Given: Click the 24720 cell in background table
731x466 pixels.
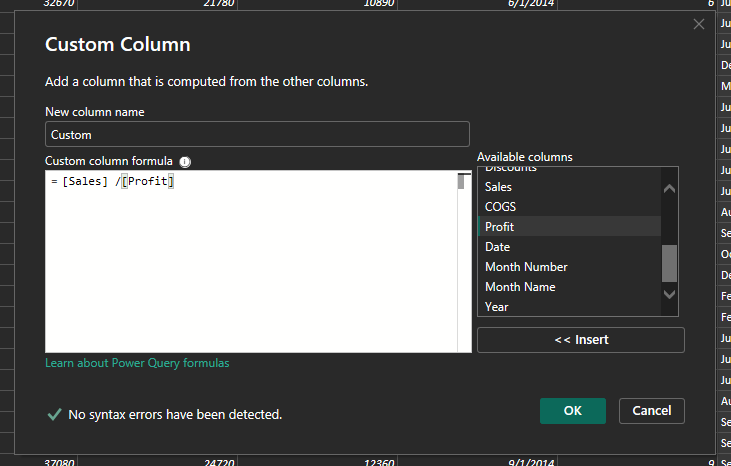Looking at the screenshot, I should [219, 462].
